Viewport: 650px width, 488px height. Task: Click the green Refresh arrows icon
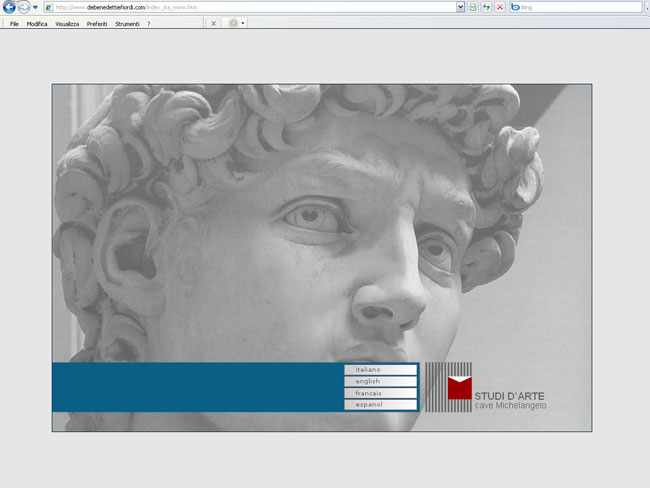click(486, 7)
